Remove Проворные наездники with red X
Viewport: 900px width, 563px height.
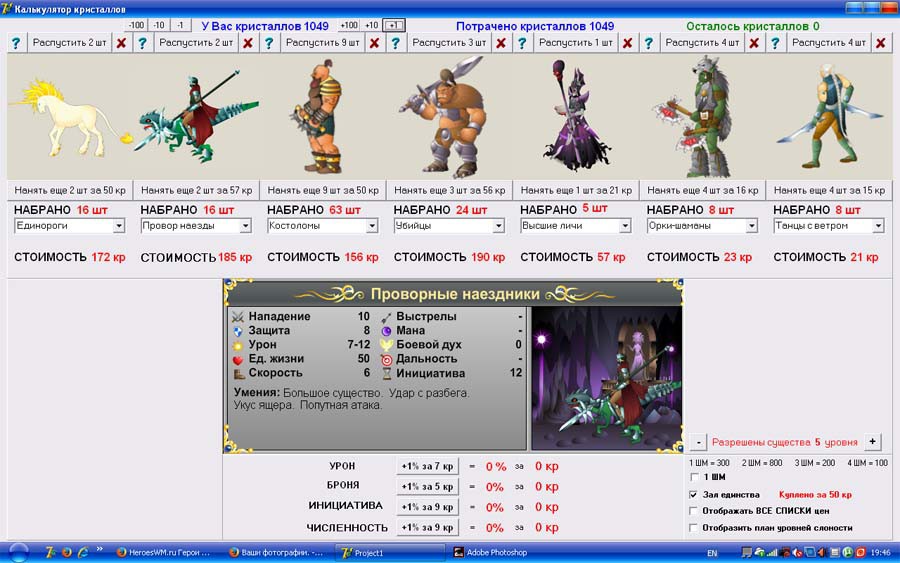click(248, 43)
